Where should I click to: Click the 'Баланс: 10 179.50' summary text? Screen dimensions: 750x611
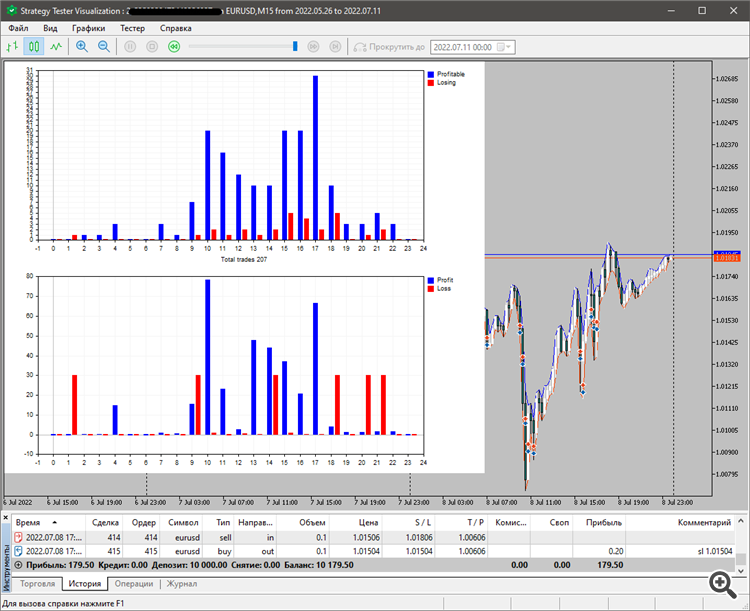[x=319, y=565]
